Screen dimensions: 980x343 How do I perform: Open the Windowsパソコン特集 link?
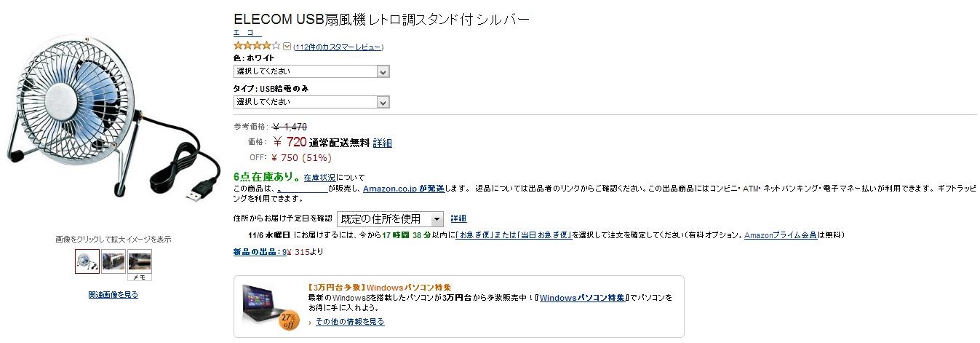pos(583,298)
